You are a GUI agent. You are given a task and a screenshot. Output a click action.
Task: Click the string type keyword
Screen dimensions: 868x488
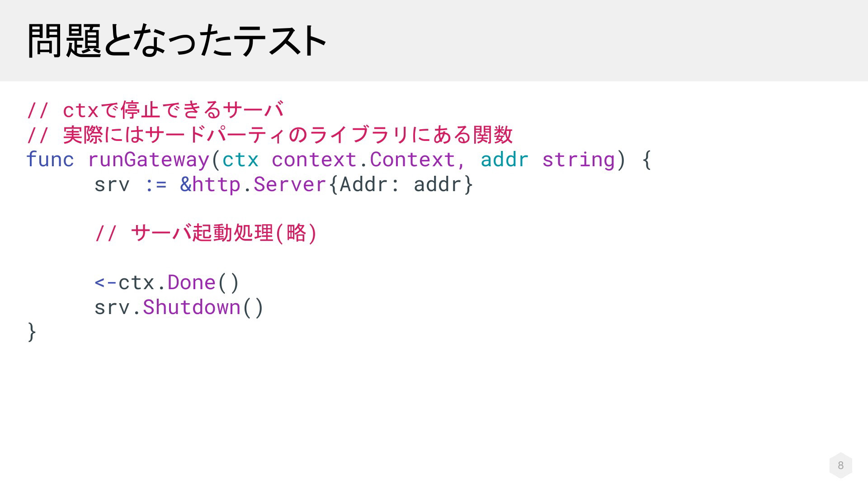pyautogui.click(x=579, y=160)
